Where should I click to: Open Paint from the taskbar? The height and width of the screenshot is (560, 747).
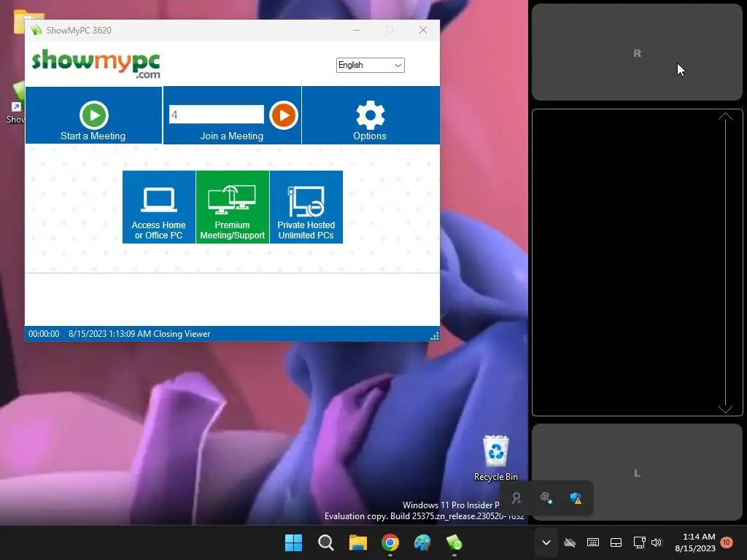pos(422,542)
